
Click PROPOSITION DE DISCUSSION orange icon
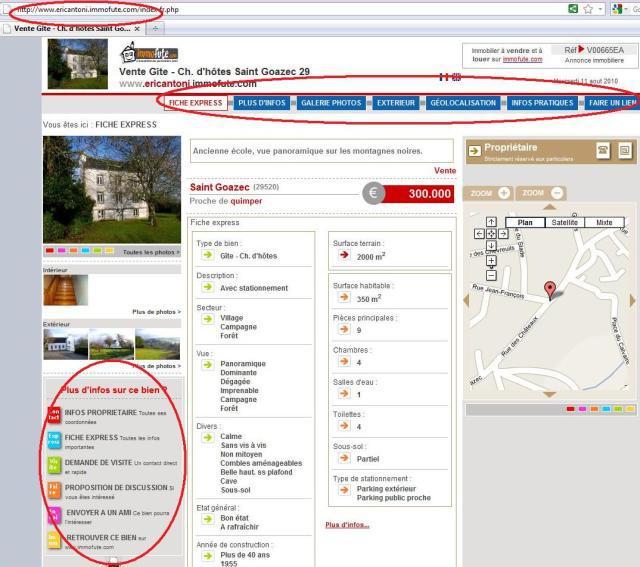click(x=54, y=490)
